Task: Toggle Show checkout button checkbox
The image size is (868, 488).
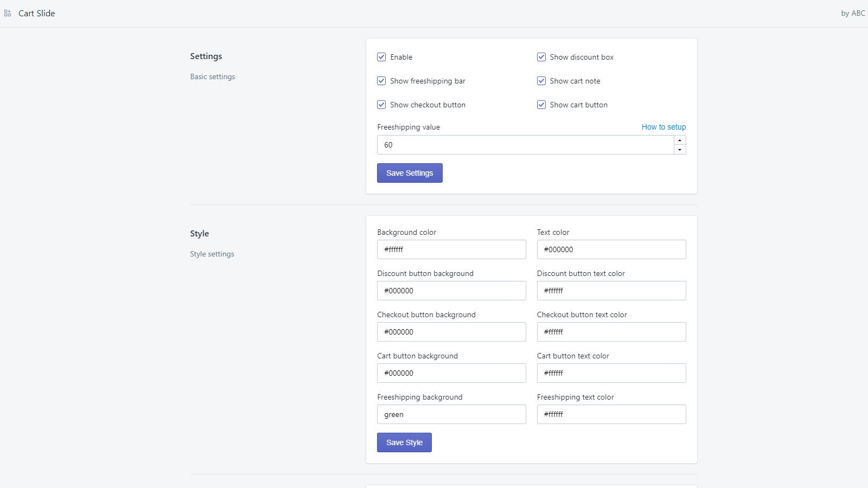Action: [x=381, y=105]
